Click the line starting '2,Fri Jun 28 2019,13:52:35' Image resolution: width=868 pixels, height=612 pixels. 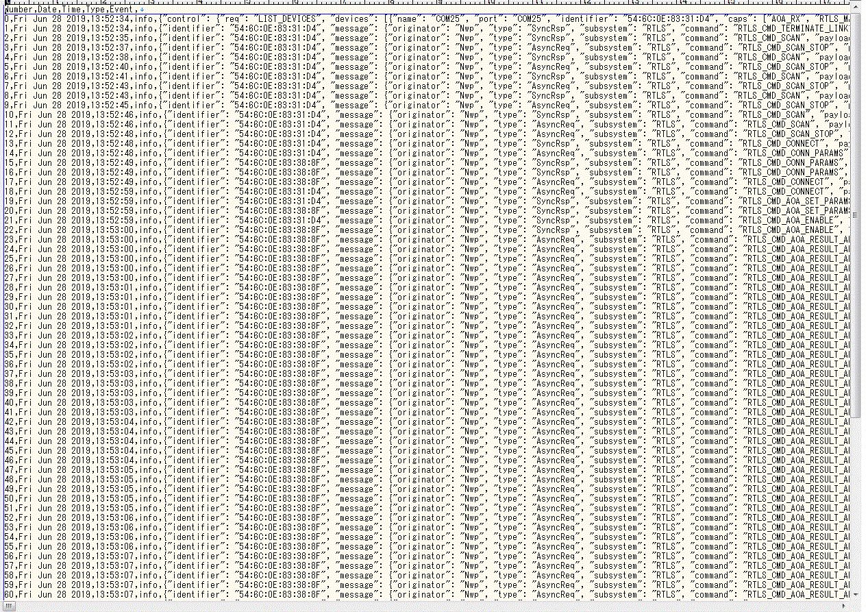click(x=427, y=38)
